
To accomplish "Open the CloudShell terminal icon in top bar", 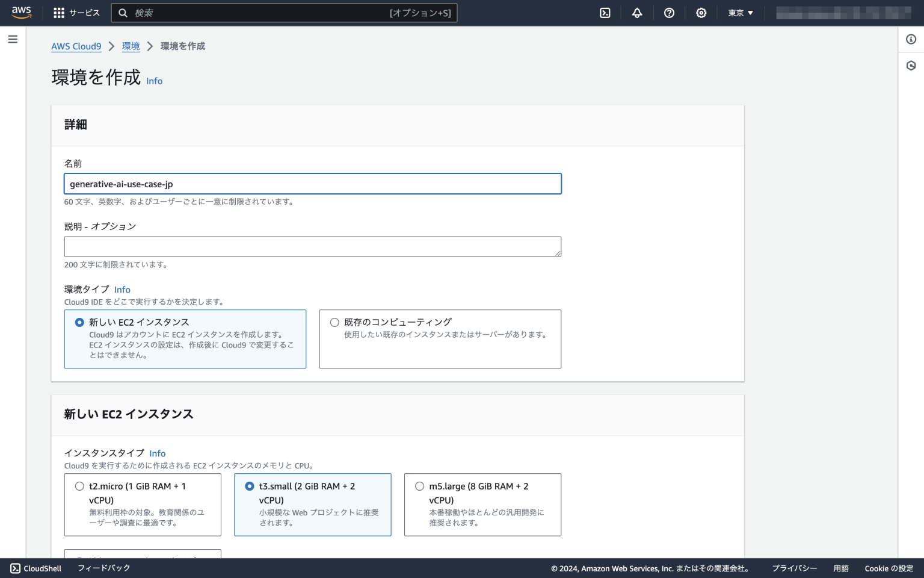I will [x=605, y=13].
